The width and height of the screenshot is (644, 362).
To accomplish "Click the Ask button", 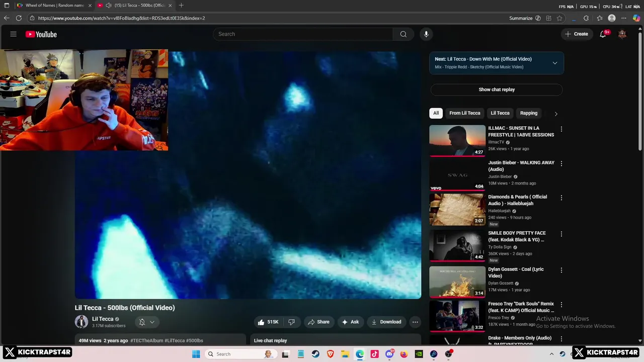I will coord(350,322).
